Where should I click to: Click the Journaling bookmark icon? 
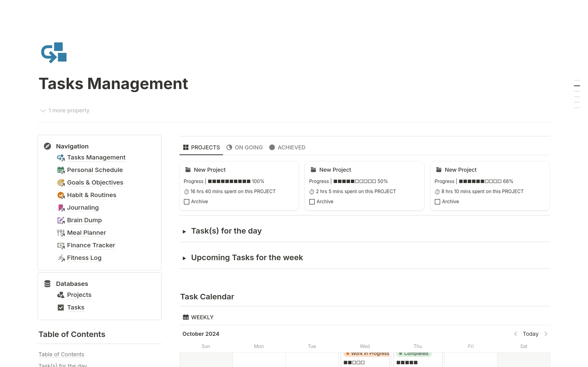[61, 208]
